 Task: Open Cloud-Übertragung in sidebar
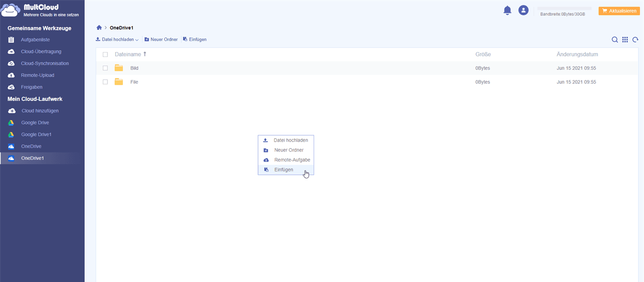click(42, 52)
